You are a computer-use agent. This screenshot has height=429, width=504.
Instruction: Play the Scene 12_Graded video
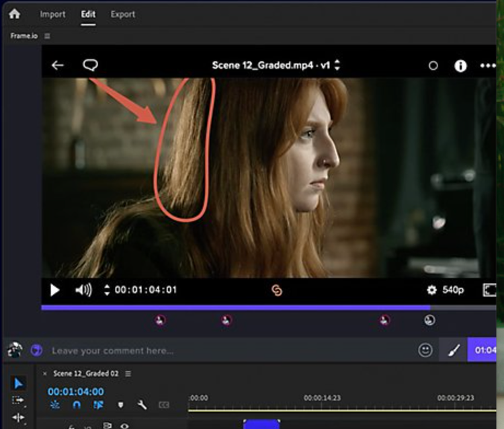tap(55, 290)
